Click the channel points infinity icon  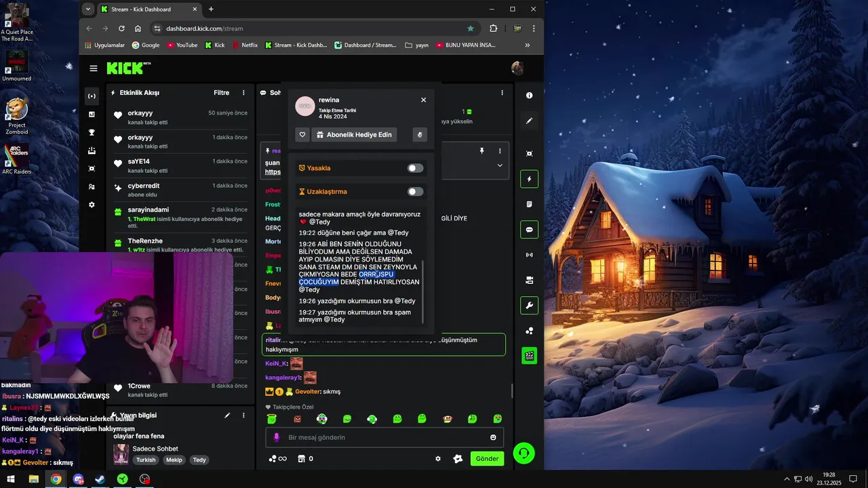click(277, 459)
